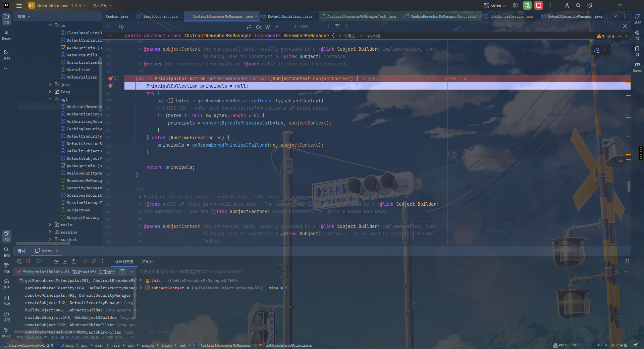Image resolution: width=644 pixels, height=349 pixels.
Task: Toggle breakpoint on principals = null line
Action: click(110, 86)
